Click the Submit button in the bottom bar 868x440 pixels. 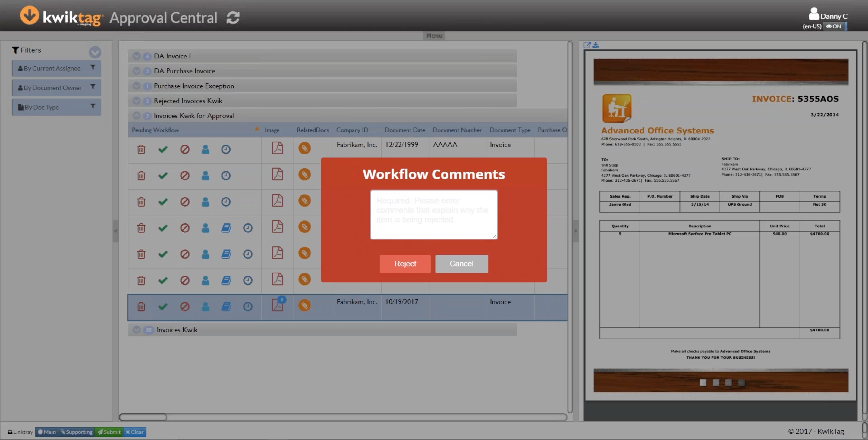[x=109, y=432]
